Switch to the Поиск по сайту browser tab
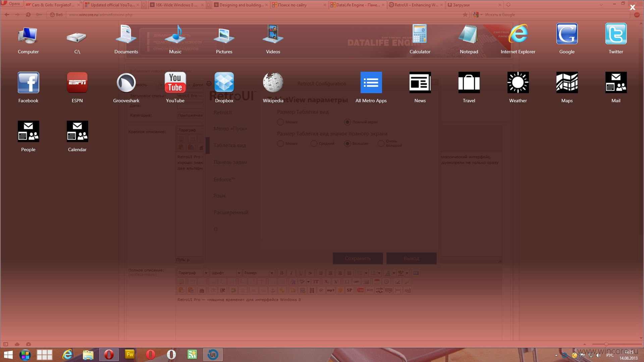This screenshot has width=644, height=362. [299, 5]
